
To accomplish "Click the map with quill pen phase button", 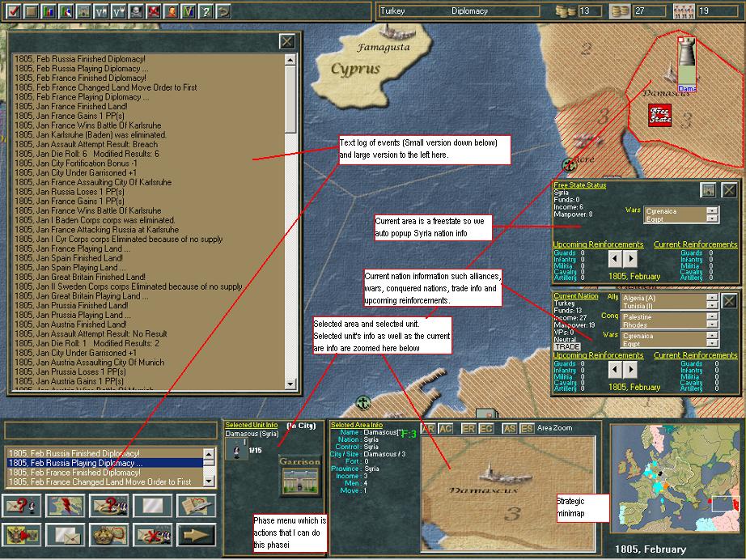I will [196, 506].
